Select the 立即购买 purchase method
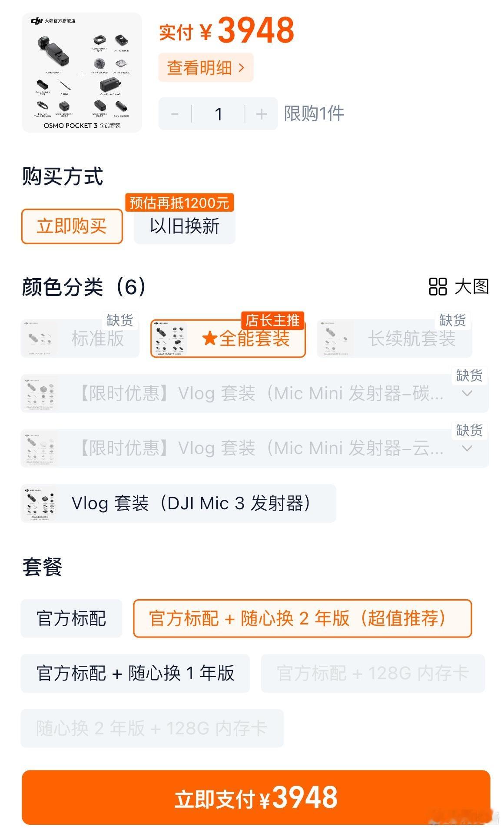The image size is (504, 830). (x=72, y=226)
